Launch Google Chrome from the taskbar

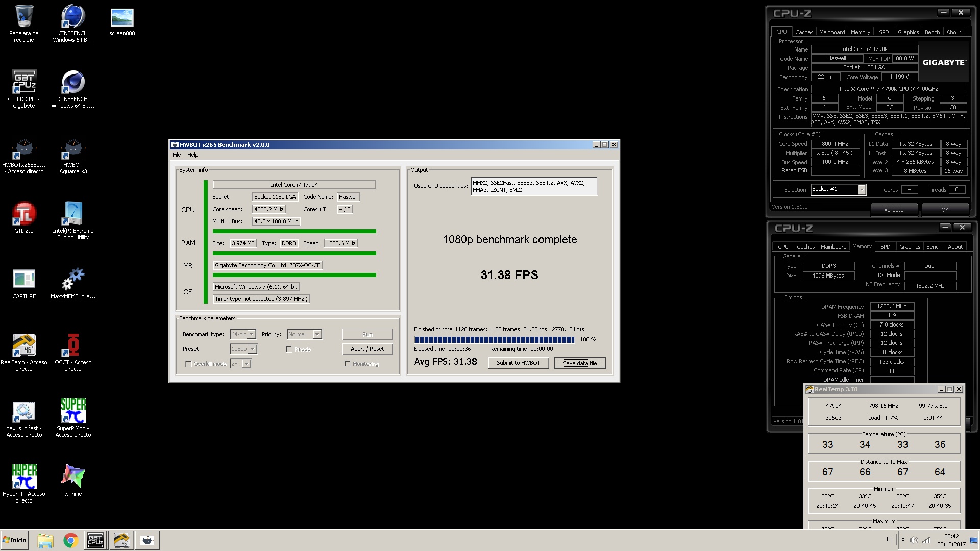(x=70, y=540)
